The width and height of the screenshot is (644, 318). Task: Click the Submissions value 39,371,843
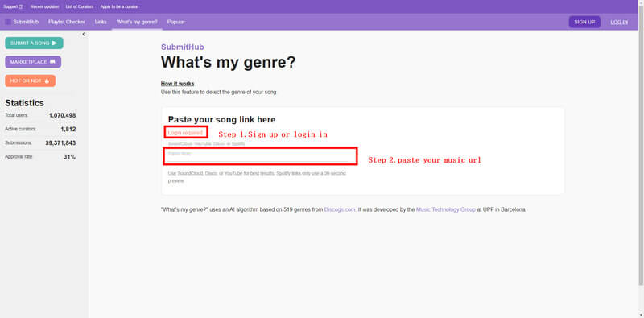pyautogui.click(x=61, y=143)
